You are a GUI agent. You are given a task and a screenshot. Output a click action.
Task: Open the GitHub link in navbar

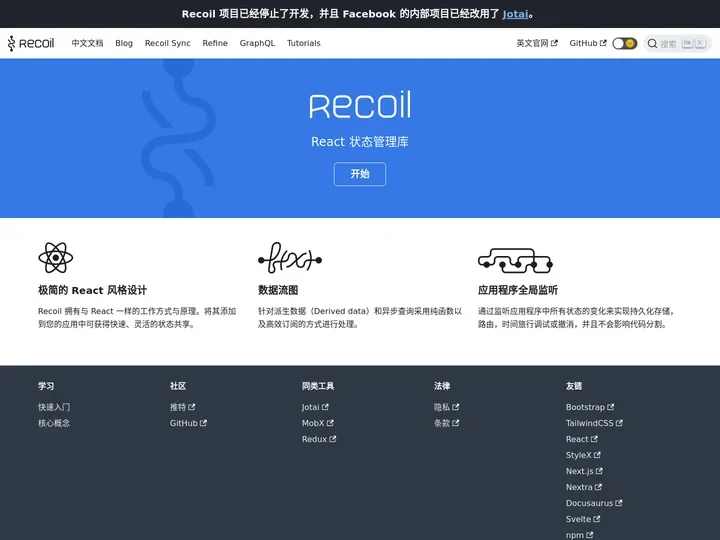[588, 43]
